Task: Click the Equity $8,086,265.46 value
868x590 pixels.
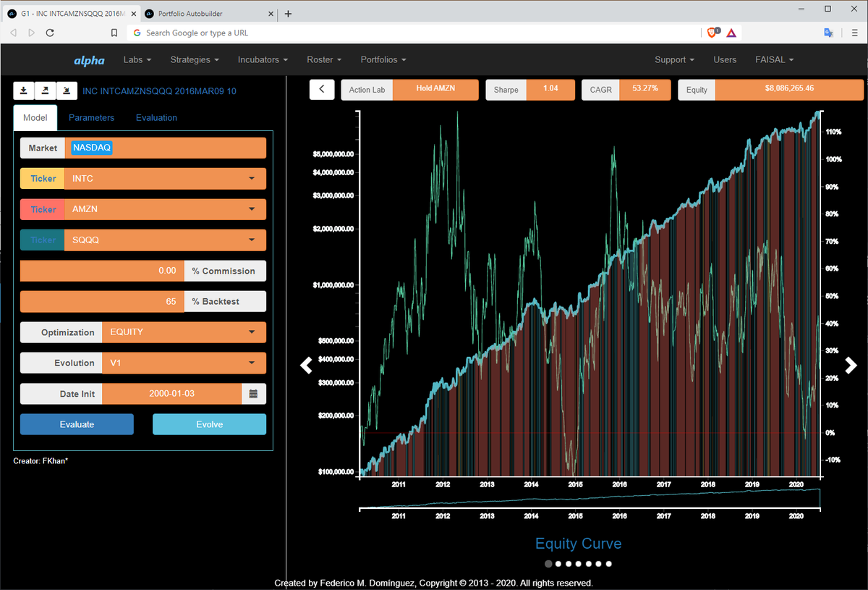Action: (789, 89)
